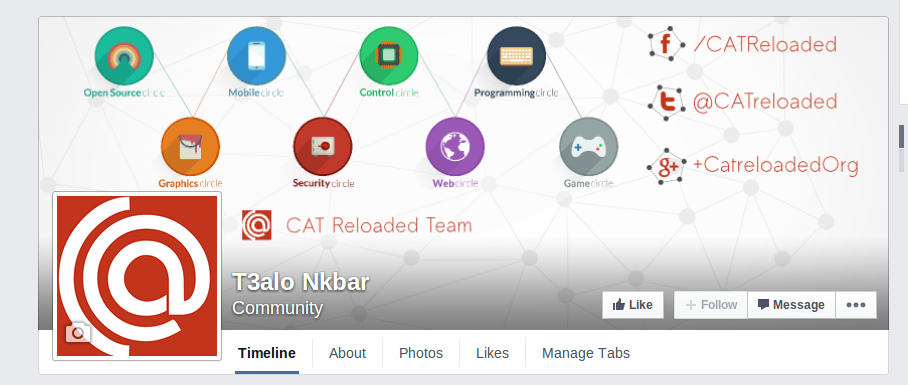Image resolution: width=908 pixels, height=385 pixels.
Task: Open the Photos tab
Action: 421,353
